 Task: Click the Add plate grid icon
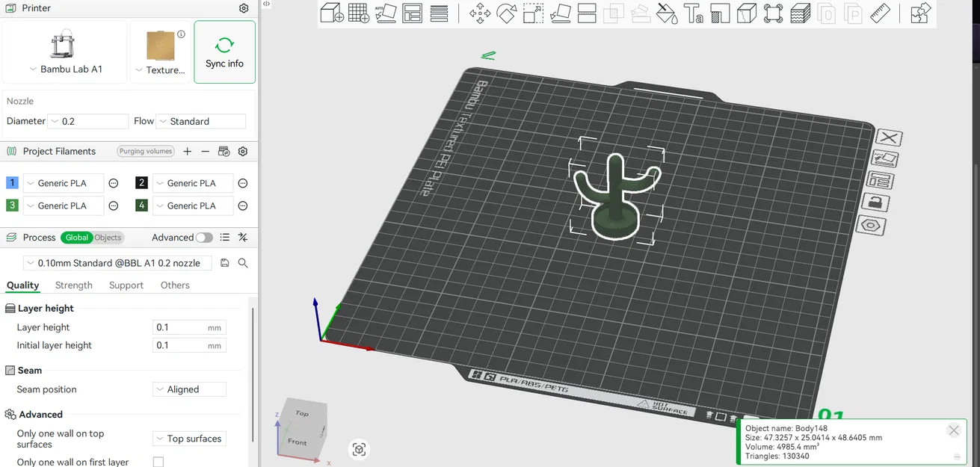(359, 13)
